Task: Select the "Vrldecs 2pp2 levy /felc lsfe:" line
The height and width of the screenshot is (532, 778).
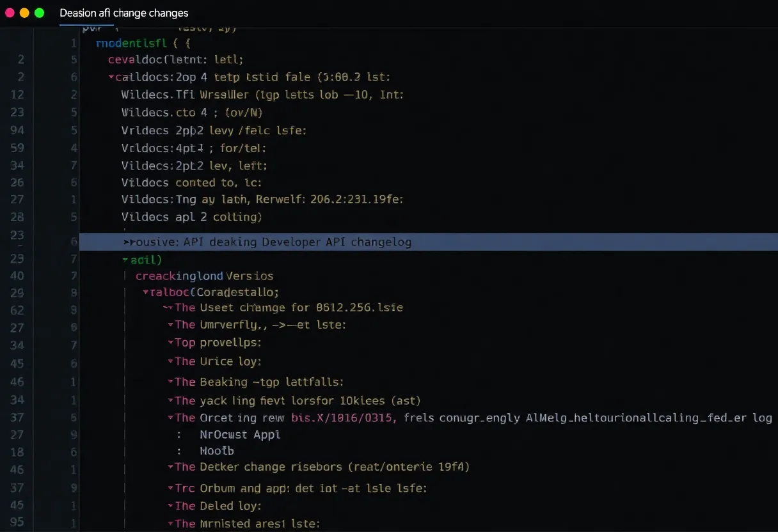Action: [214, 130]
